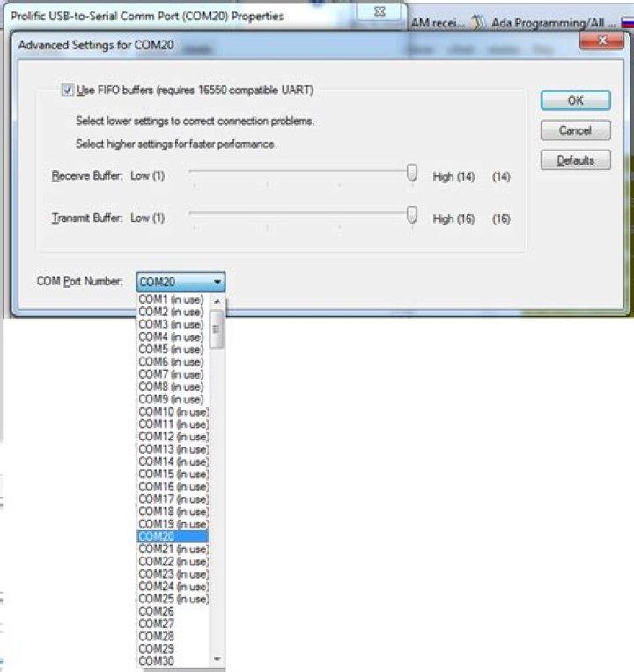Click the icon beside Ada Programming tab
The image size is (634, 672).
[477, 23]
